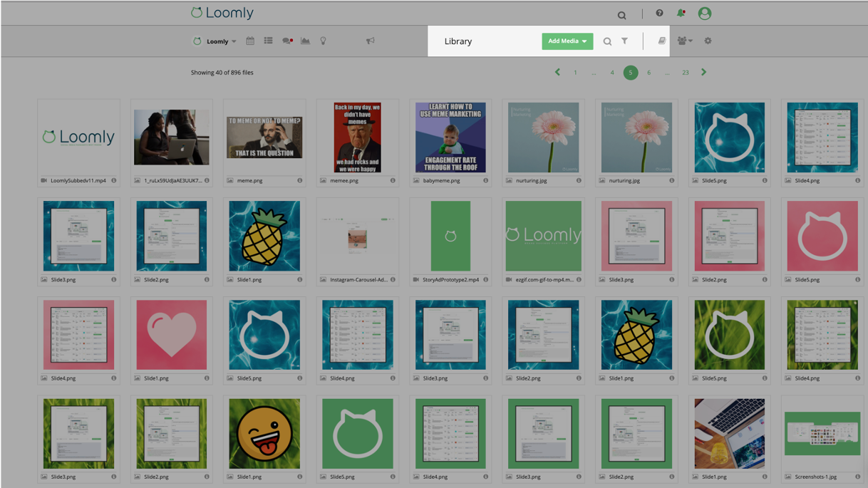Click the 'Showing 40 of 896 files' text
The height and width of the screenshot is (488, 868).
(x=222, y=73)
